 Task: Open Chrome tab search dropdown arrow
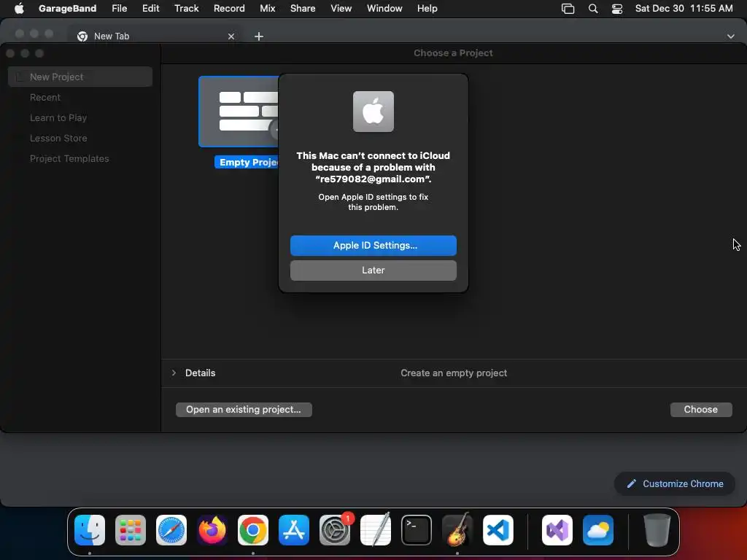730,36
